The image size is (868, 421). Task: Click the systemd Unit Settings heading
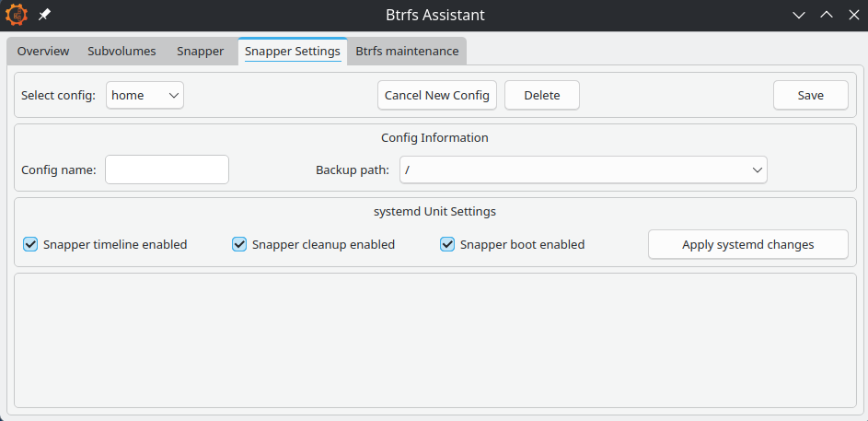(x=434, y=211)
